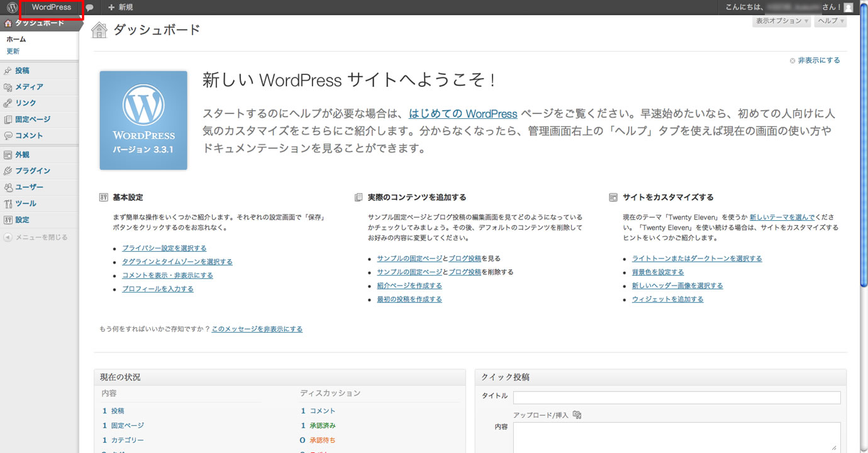The height and width of the screenshot is (453, 868).
Task: Click 新しいテーマを選んで link
Action: coord(782,217)
